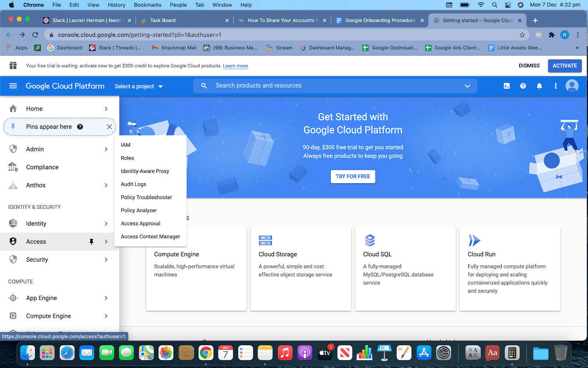Click the Home sidebar icon
Viewport: 588px width, 368px height.
click(13, 109)
